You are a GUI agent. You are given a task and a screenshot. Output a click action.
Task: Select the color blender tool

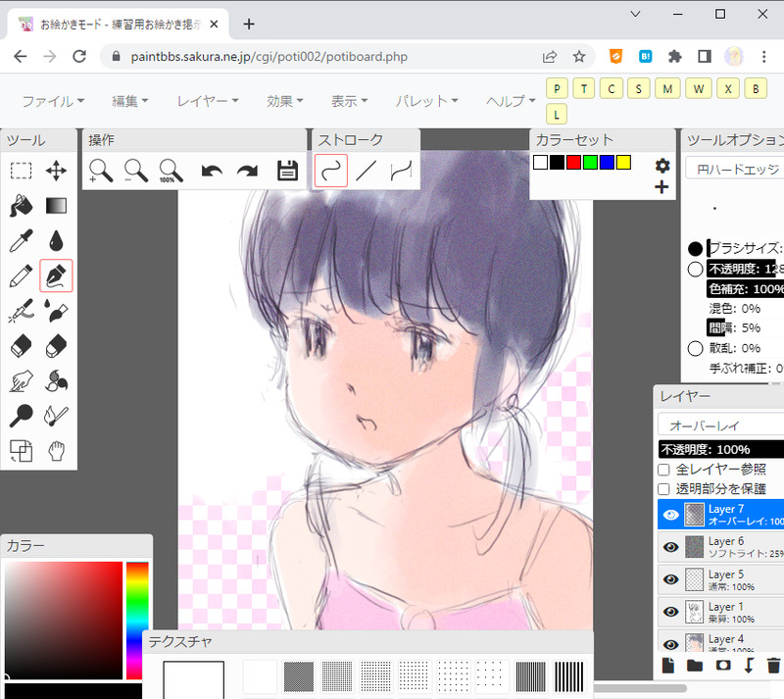click(x=56, y=380)
